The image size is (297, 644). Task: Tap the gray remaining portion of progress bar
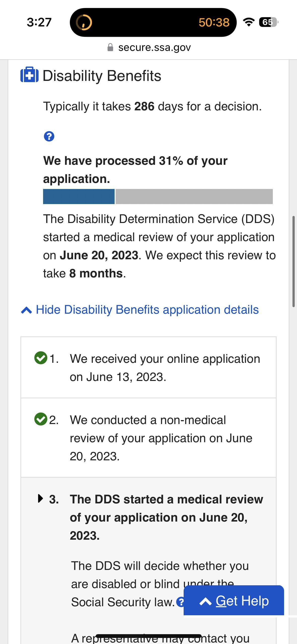click(x=194, y=197)
